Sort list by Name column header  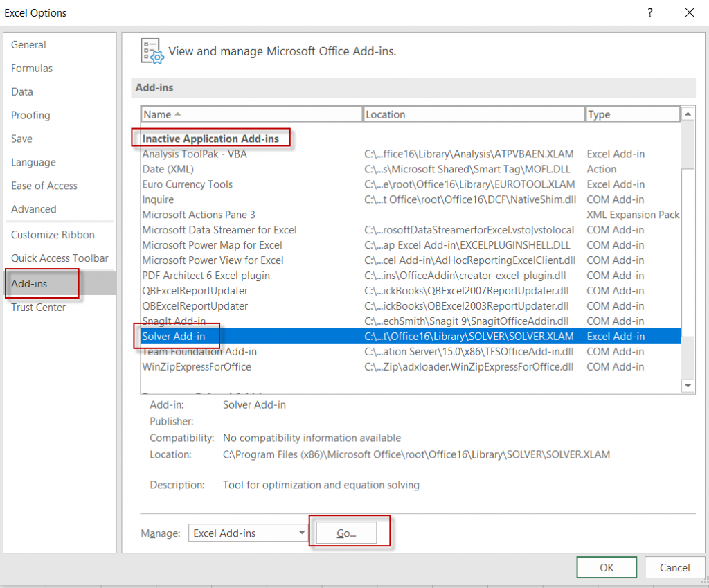coord(251,114)
